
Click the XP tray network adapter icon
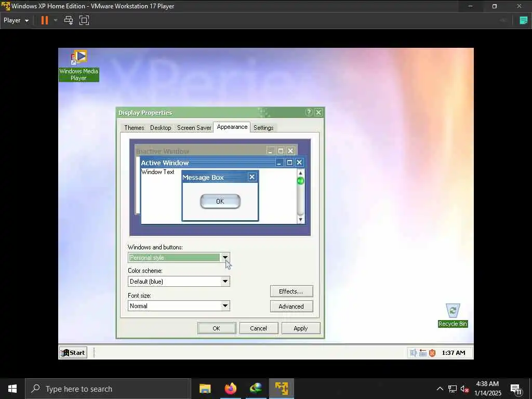click(x=423, y=353)
